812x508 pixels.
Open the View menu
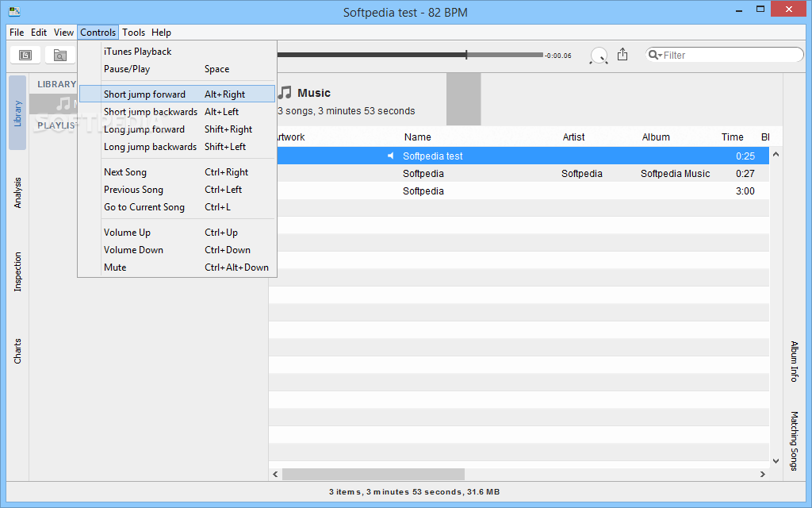[x=63, y=32]
